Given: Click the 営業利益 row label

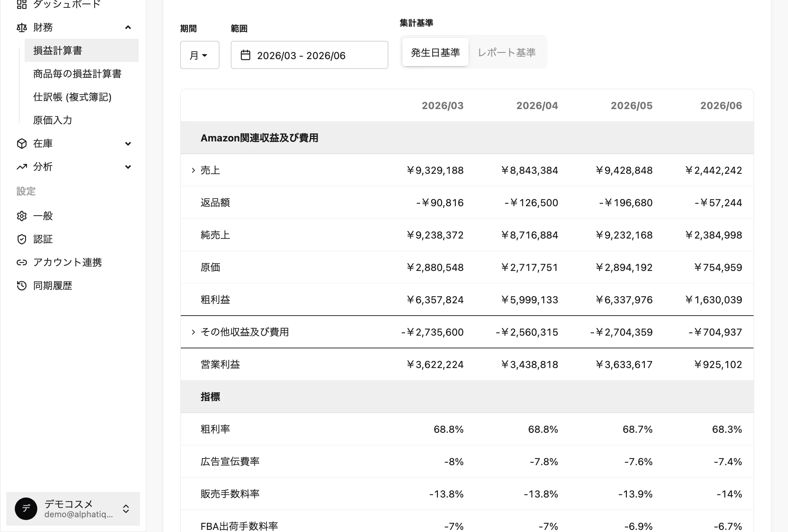Looking at the screenshot, I should coord(220,365).
